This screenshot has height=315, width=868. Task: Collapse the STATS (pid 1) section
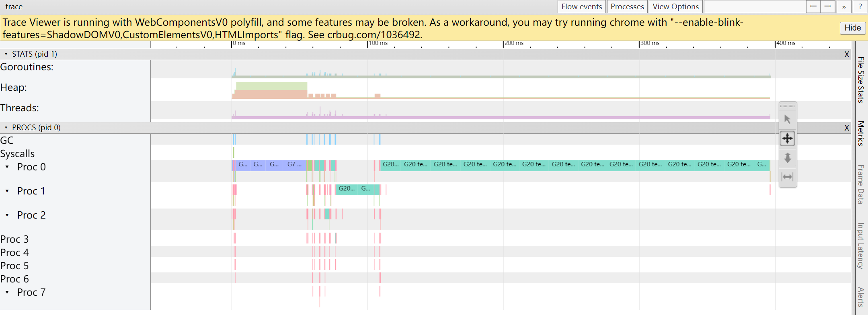(6, 54)
